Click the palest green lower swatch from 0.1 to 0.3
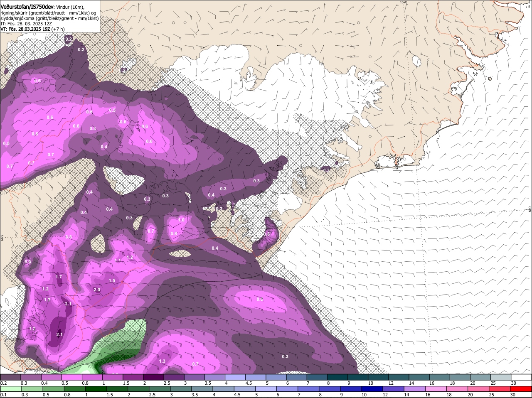Image resolution: width=532 pixels, height=398 pixels. [x=10, y=389]
